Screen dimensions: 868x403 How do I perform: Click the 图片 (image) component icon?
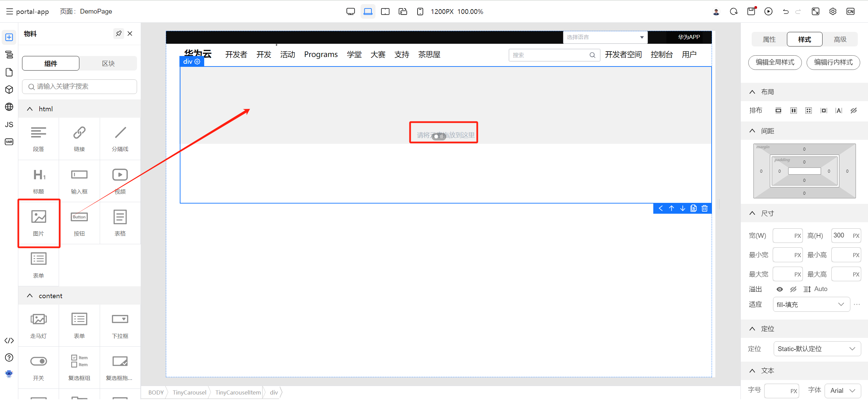[x=39, y=217]
